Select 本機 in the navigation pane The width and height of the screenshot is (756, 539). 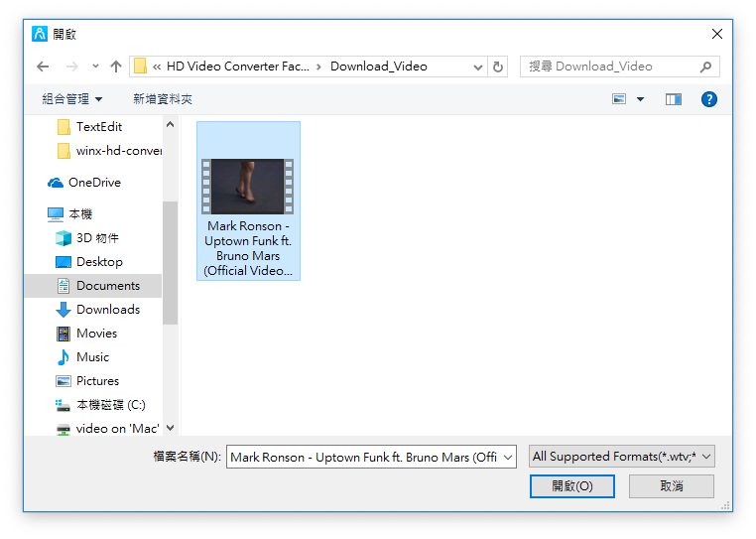pyautogui.click(x=80, y=213)
